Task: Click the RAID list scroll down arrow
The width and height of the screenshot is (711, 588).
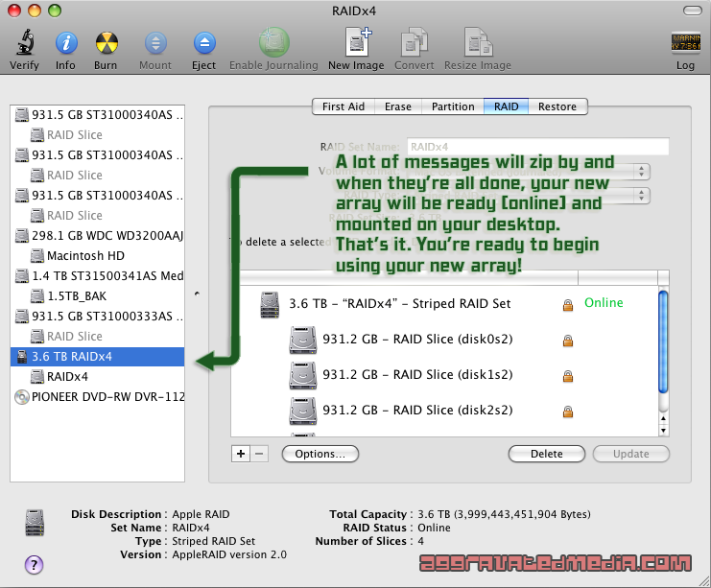Action: [663, 431]
